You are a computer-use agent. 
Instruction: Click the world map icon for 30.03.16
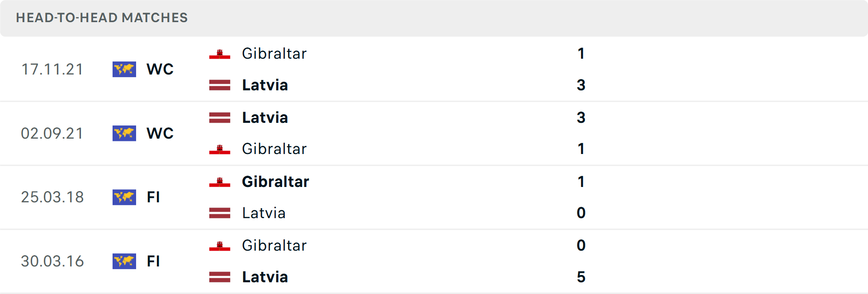point(124,261)
